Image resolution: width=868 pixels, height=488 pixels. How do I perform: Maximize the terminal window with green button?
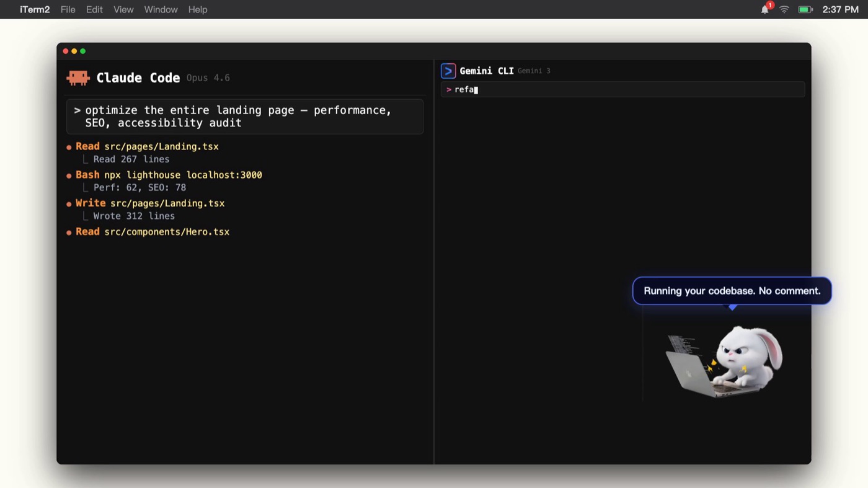(83, 51)
